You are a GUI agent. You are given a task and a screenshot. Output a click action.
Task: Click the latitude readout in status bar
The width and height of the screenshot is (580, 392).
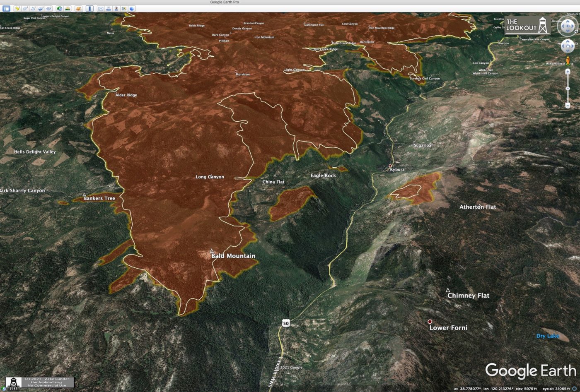click(x=467, y=389)
